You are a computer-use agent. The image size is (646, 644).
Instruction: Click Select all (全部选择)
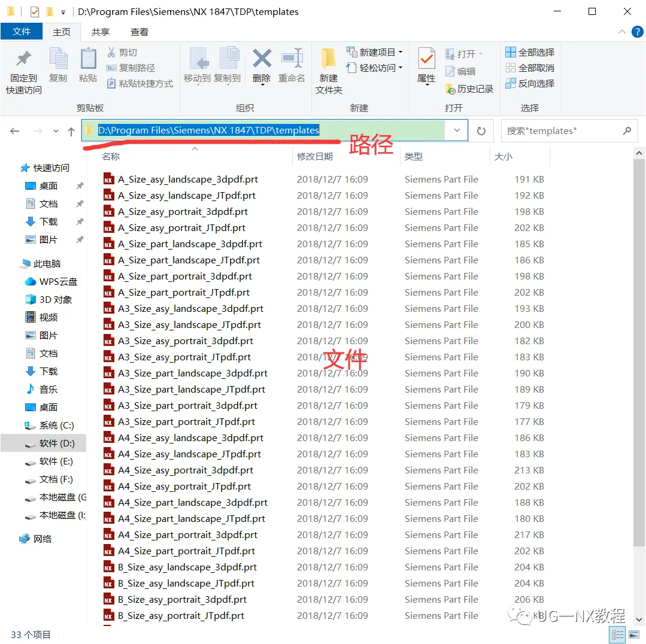[x=530, y=52]
